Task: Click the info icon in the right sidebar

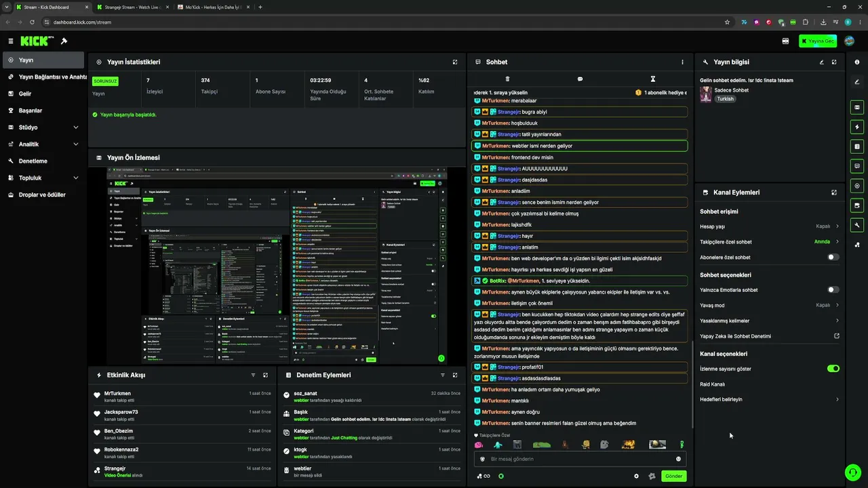Action: [x=857, y=62]
